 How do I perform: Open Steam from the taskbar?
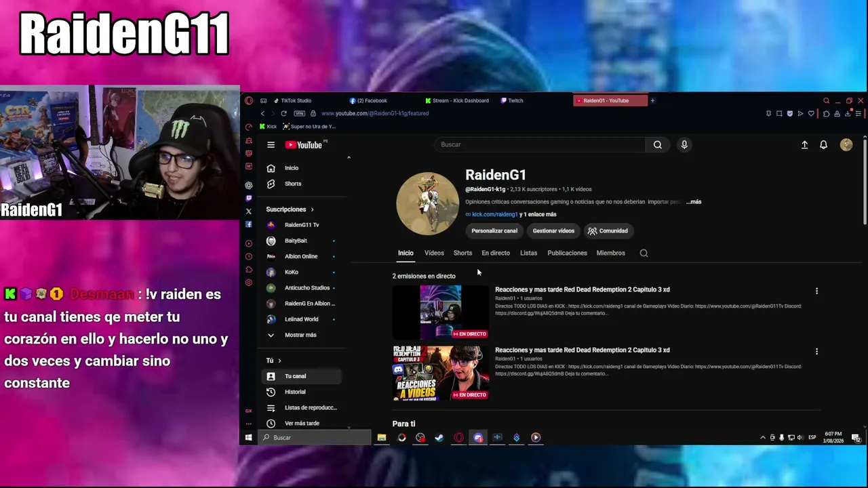tap(439, 437)
